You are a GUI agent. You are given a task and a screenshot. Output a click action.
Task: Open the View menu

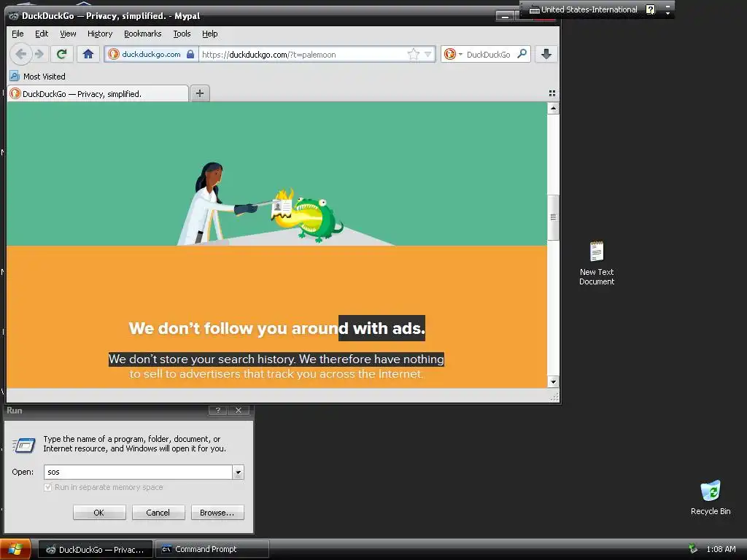(68, 34)
